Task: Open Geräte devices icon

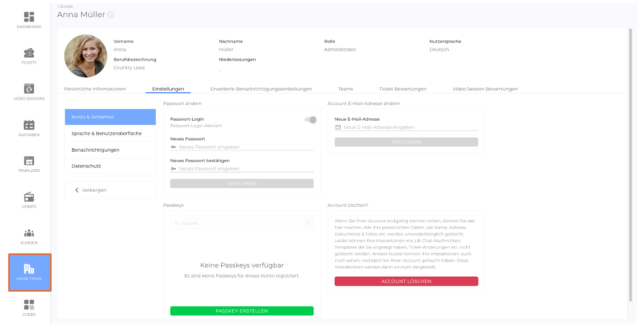Action: point(29,197)
